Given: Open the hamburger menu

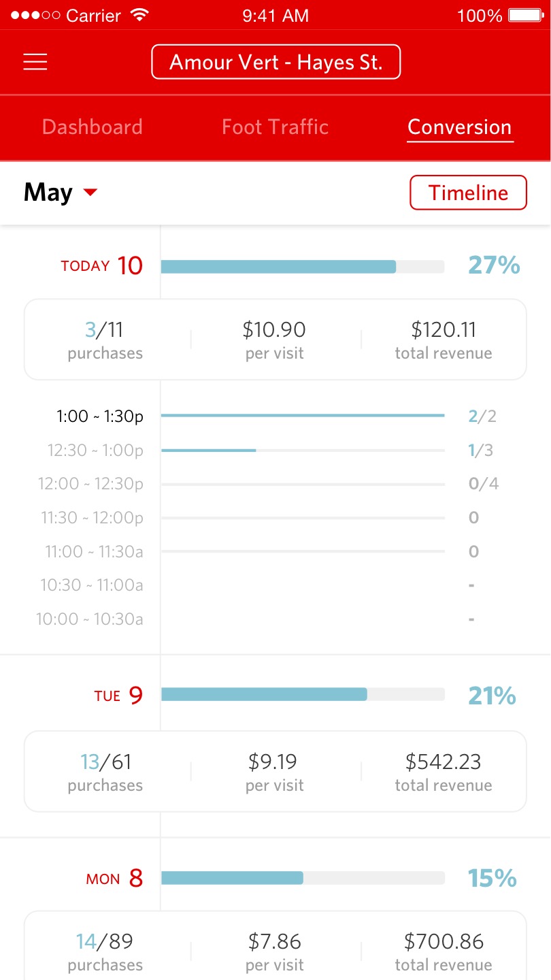Looking at the screenshot, I should pyautogui.click(x=35, y=62).
